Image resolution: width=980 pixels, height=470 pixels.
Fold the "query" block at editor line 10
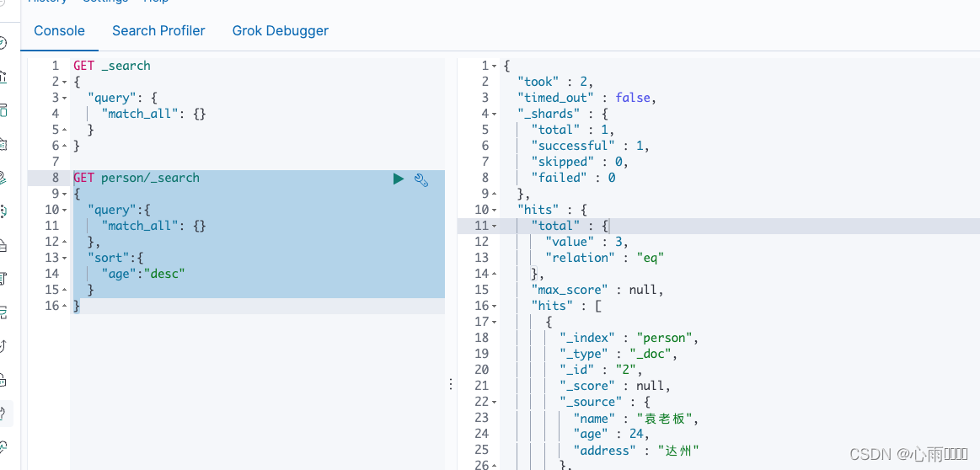[x=64, y=210]
